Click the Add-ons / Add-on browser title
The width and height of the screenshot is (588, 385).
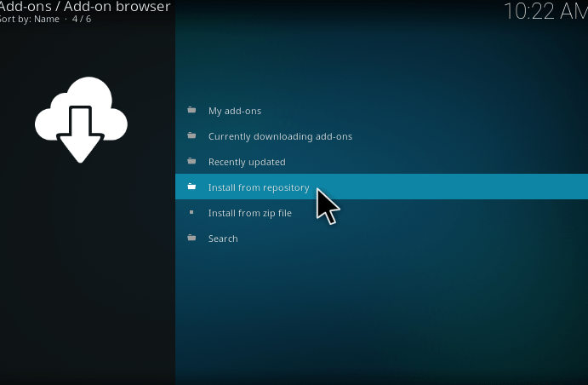click(85, 6)
